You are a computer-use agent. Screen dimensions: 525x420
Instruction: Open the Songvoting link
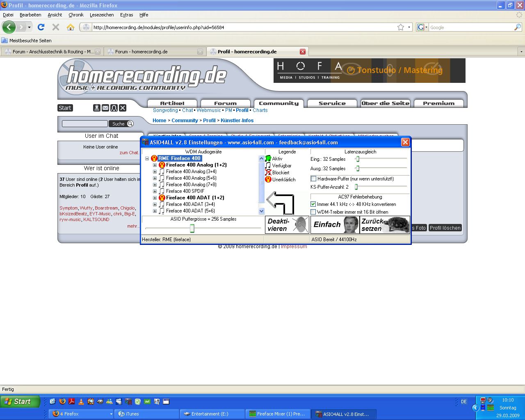[x=165, y=110]
